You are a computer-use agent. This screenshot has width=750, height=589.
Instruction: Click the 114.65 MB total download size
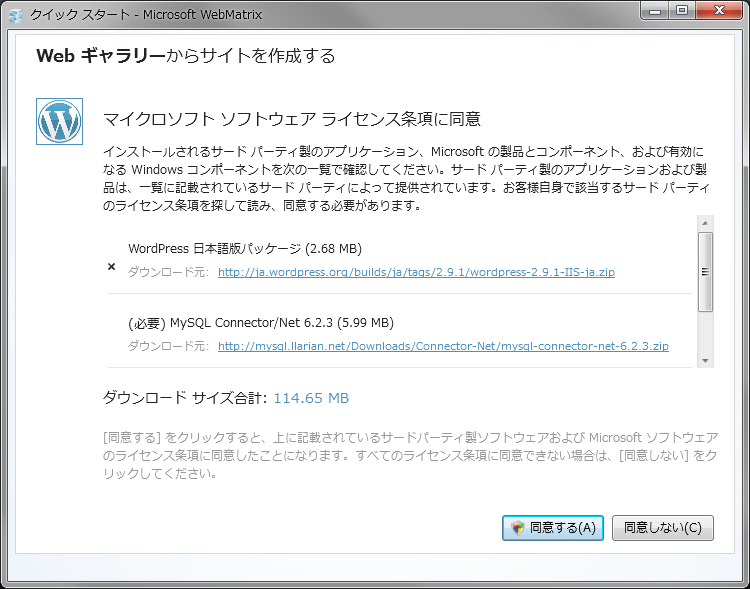(x=311, y=398)
